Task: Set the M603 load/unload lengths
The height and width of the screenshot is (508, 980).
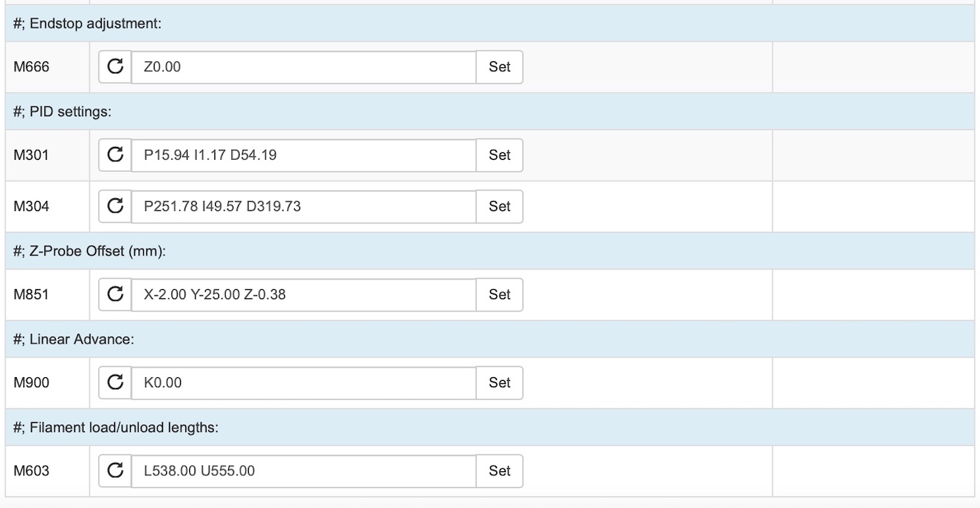Action: click(499, 471)
